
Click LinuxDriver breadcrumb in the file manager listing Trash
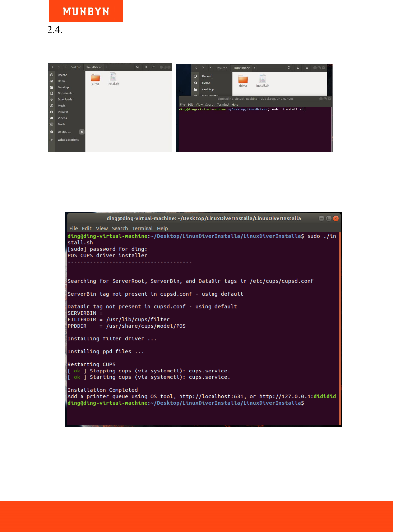coord(94,67)
